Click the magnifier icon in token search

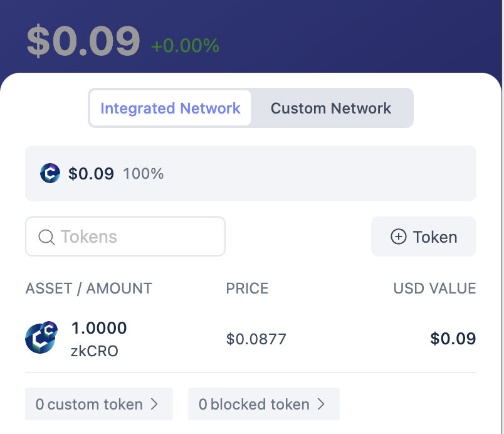coord(46,237)
